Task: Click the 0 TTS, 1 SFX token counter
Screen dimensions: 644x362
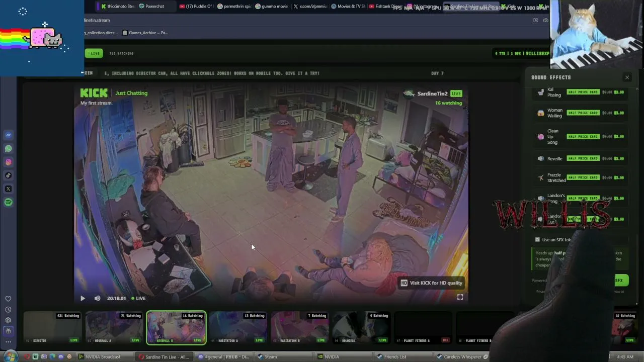Action: coord(522,53)
